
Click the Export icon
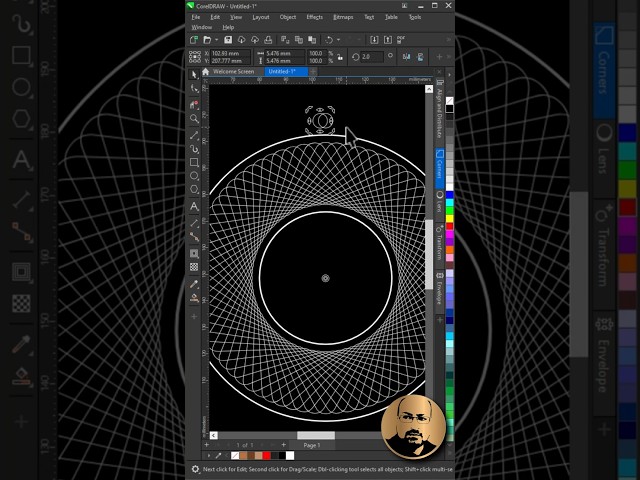click(388, 40)
